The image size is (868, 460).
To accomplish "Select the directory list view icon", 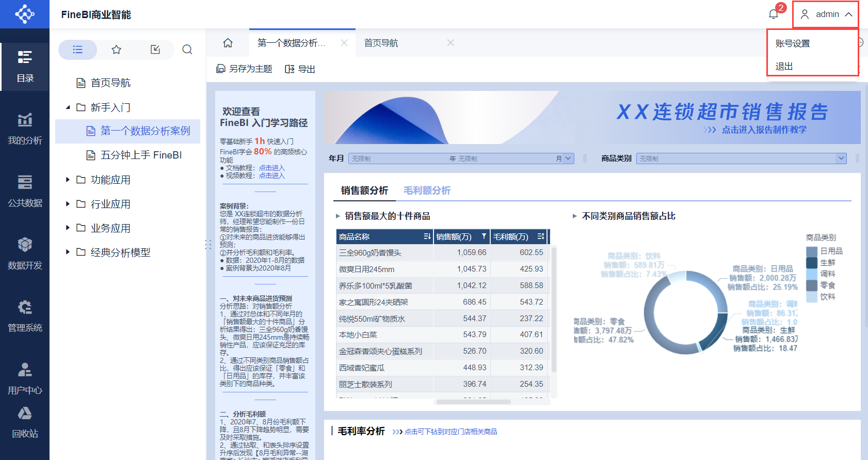I will point(77,50).
